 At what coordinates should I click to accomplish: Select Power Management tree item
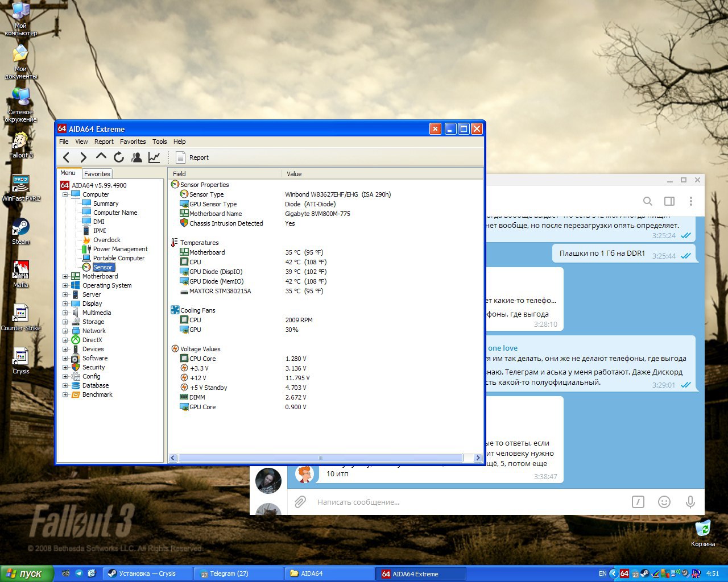[120, 249]
